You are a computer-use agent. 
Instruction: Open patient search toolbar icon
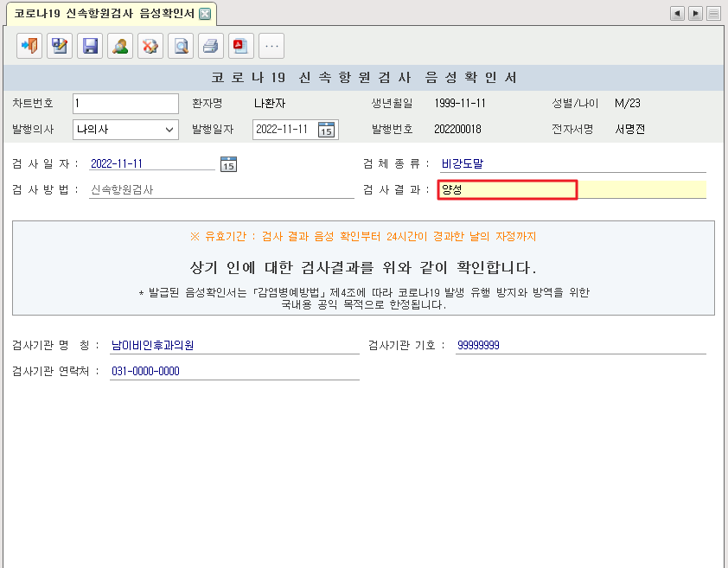pyautogui.click(x=120, y=46)
